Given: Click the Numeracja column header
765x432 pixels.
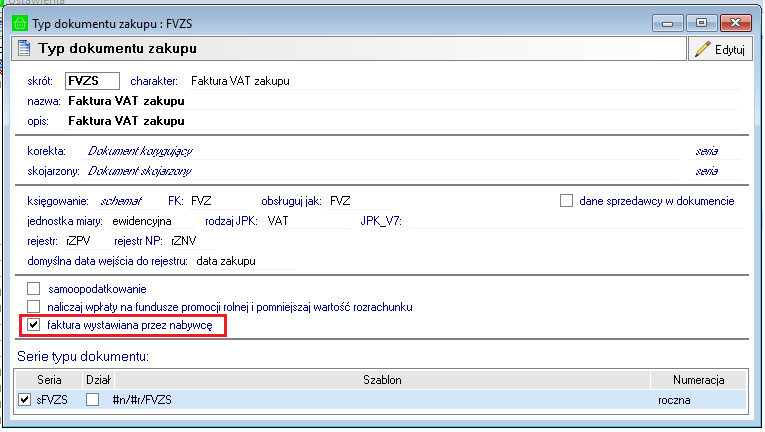Looking at the screenshot, I should pyautogui.click(x=697, y=379).
